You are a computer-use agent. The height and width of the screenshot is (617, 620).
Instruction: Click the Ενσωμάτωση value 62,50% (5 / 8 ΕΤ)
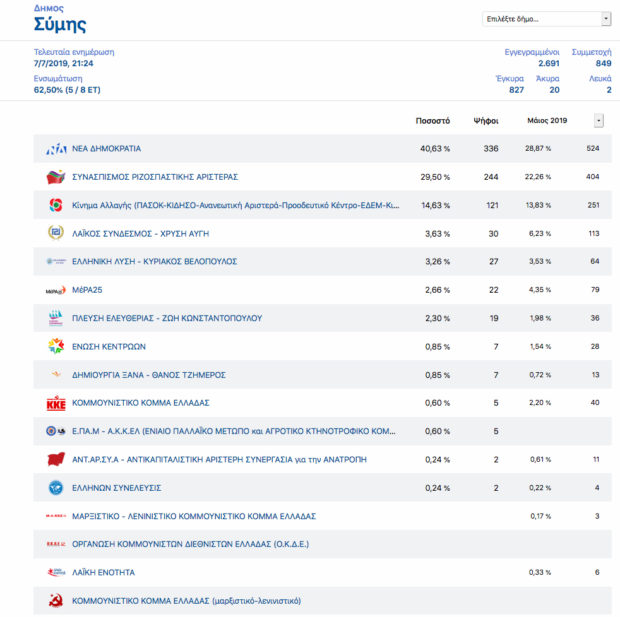point(67,90)
